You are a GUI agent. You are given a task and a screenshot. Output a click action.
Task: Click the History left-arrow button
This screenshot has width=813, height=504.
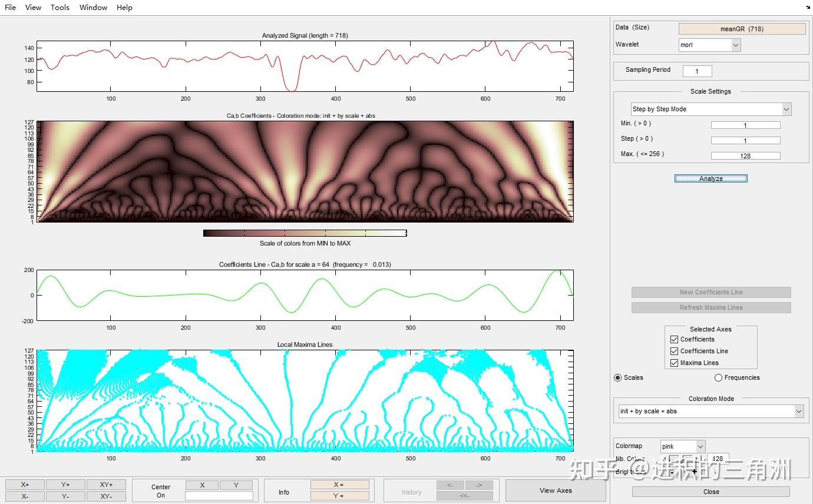pyautogui.click(x=450, y=485)
